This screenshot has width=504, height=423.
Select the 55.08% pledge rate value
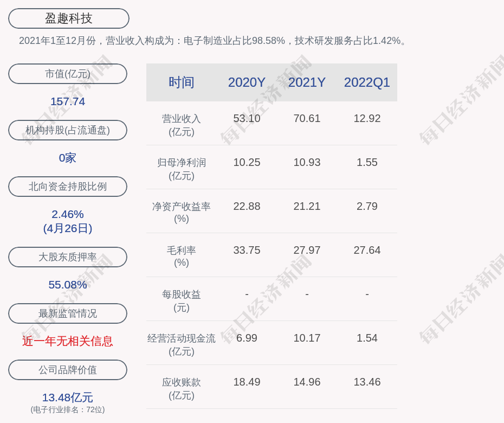tap(68, 285)
